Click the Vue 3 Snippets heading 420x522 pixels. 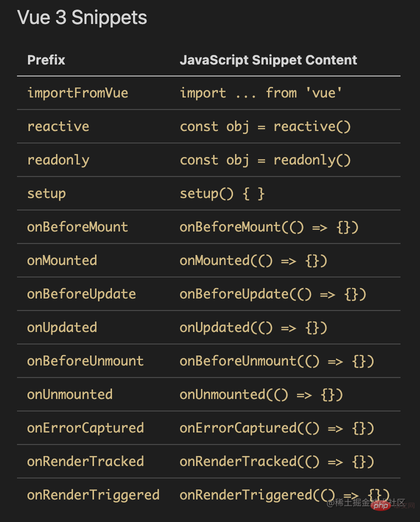coord(82,18)
